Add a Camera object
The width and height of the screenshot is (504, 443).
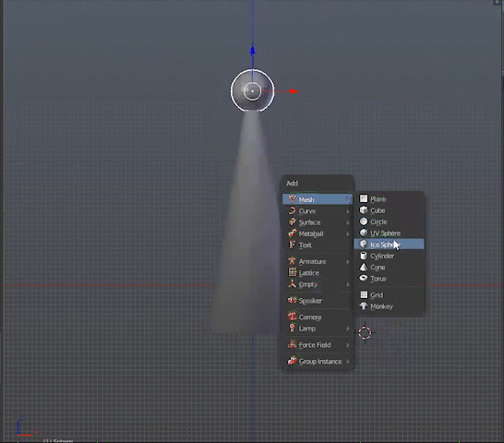(x=318, y=317)
